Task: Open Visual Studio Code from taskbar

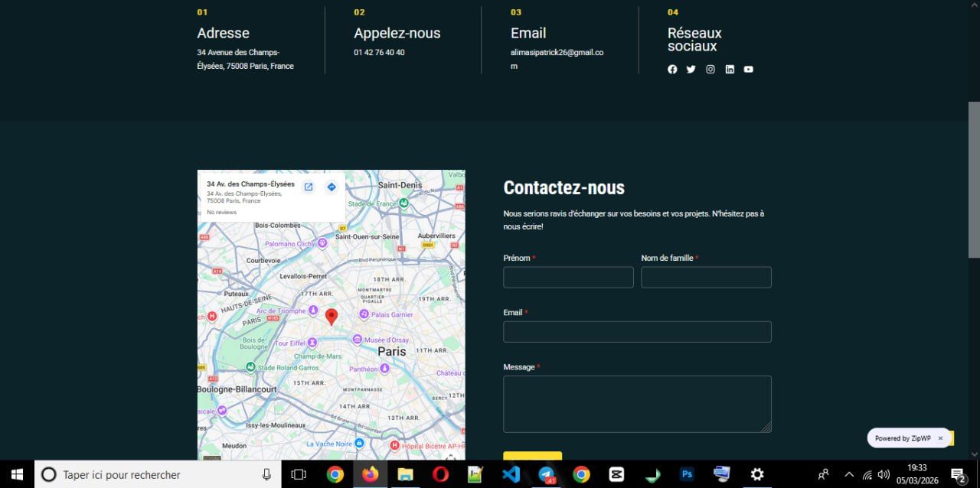Action: click(511, 475)
